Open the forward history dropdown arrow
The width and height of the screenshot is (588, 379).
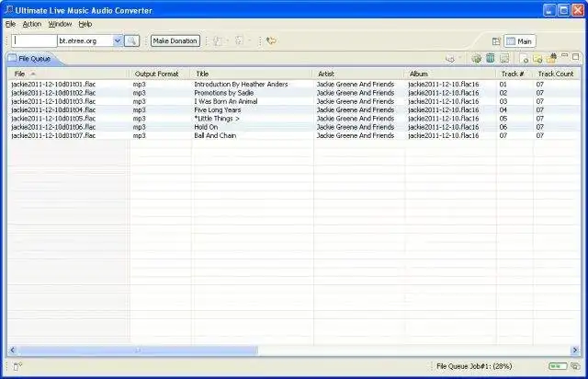(x=249, y=40)
